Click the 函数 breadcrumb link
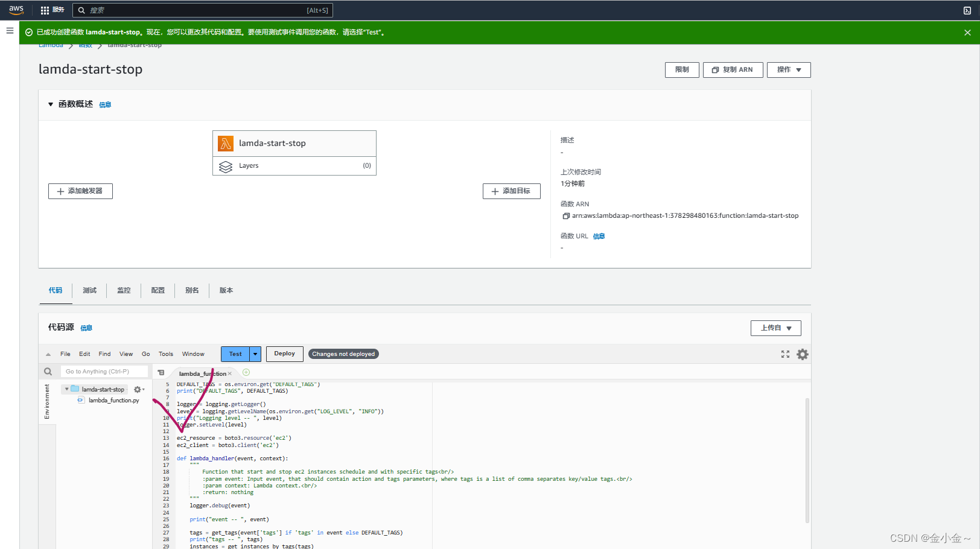This screenshot has width=980, height=549. pyautogui.click(x=85, y=46)
